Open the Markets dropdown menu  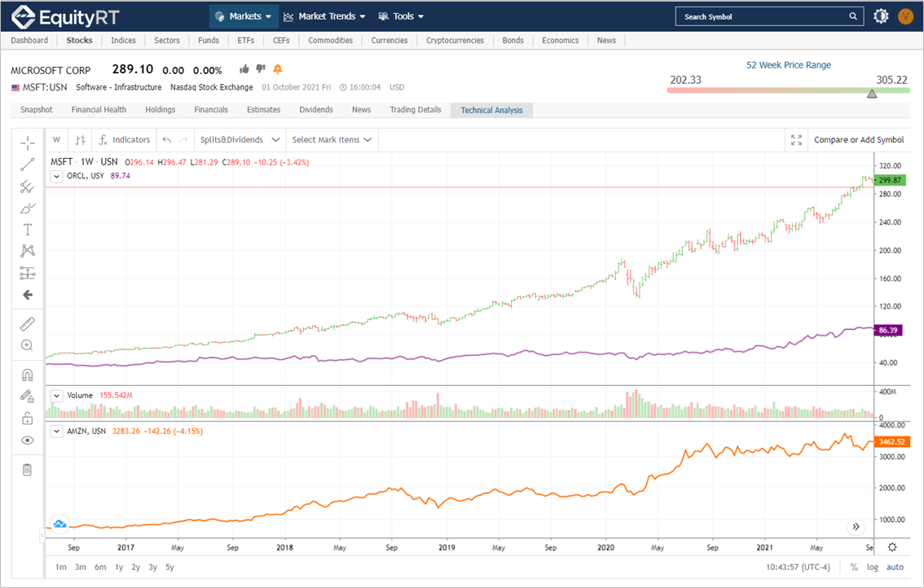tap(244, 16)
